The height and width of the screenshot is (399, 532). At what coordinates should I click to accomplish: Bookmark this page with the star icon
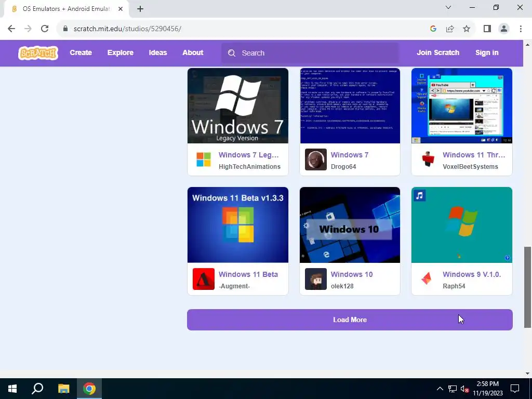467,29
